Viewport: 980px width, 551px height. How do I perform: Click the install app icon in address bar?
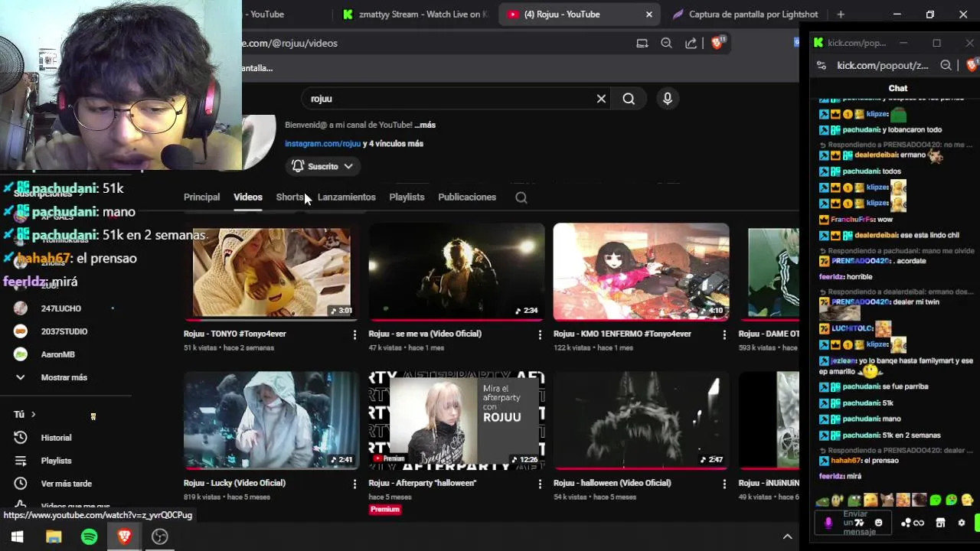[642, 44]
